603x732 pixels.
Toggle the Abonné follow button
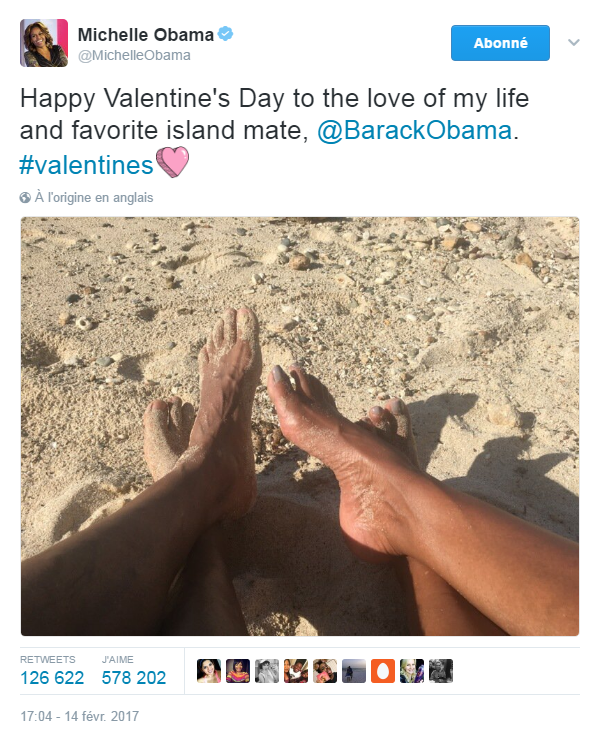[x=500, y=43]
